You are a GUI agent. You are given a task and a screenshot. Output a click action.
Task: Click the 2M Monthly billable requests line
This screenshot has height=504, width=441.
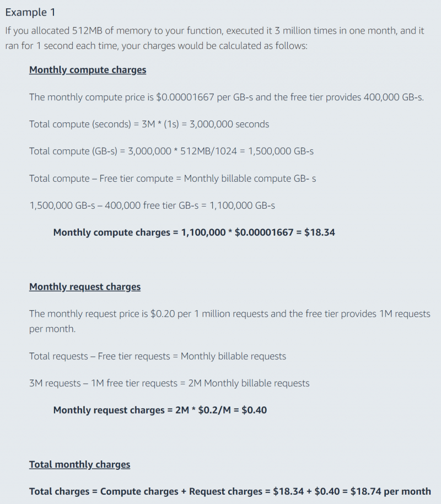[x=169, y=383]
